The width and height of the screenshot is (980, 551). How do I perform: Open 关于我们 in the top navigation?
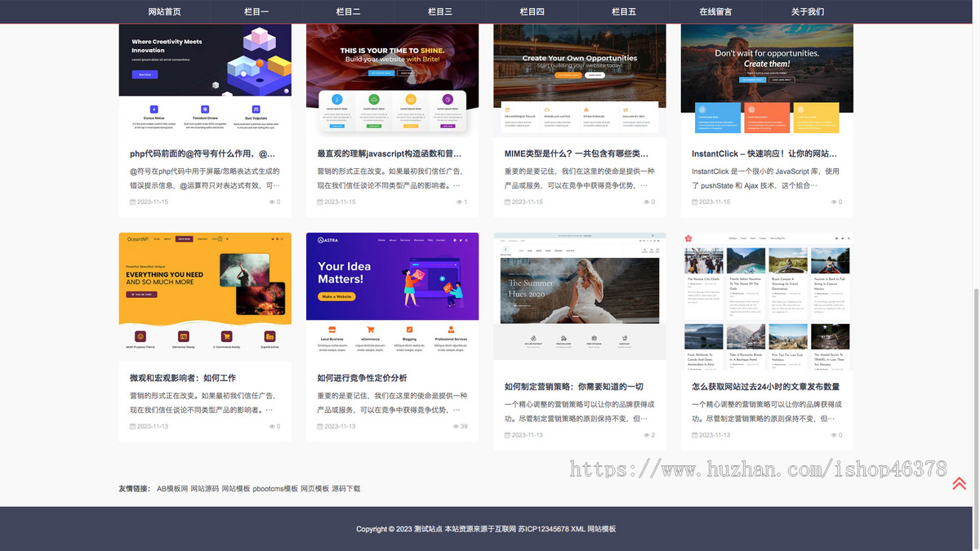click(x=808, y=11)
